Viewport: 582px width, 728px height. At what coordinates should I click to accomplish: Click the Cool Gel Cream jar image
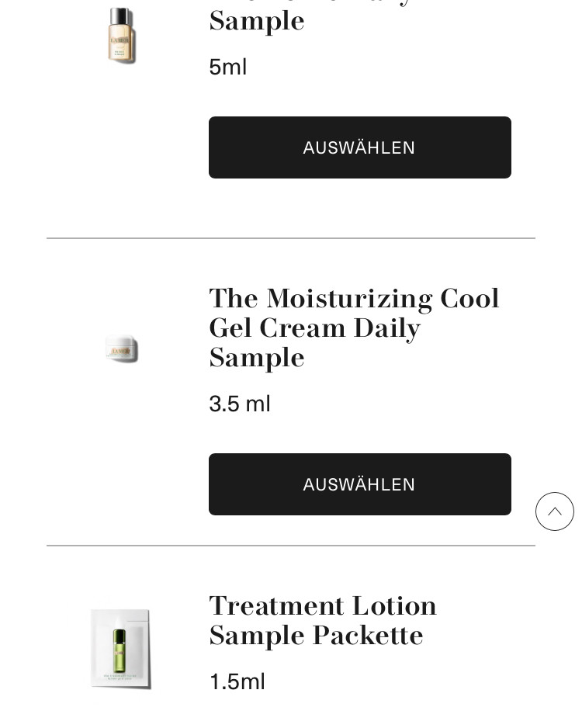122,349
